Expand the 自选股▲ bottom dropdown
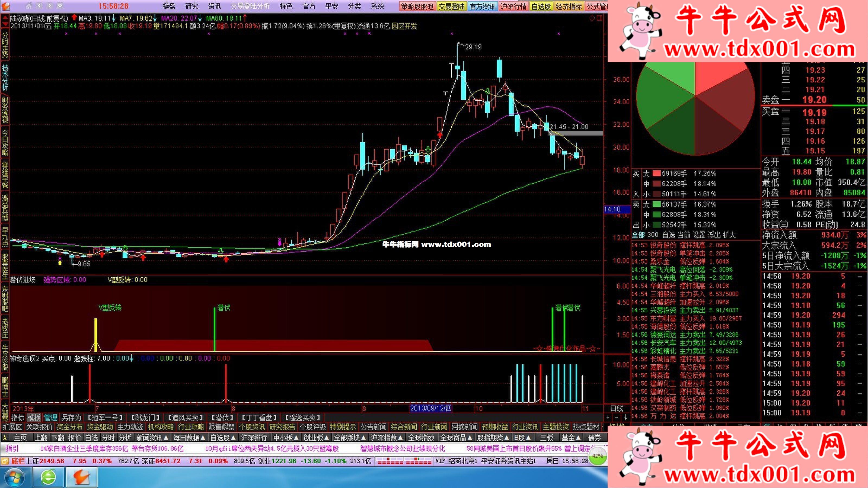The width and height of the screenshot is (868, 488). pyautogui.click(x=223, y=438)
